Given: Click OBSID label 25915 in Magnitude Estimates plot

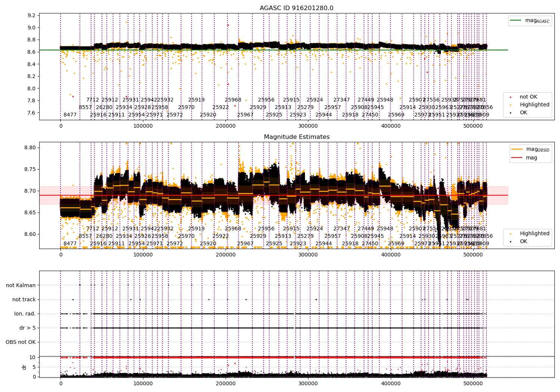Looking at the screenshot, I should tap(291, 229).
